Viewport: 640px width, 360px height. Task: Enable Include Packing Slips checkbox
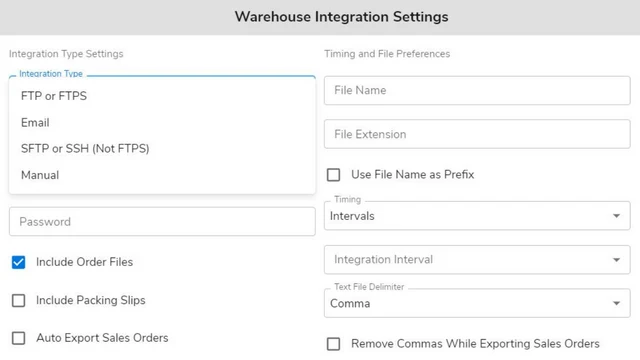18,300
